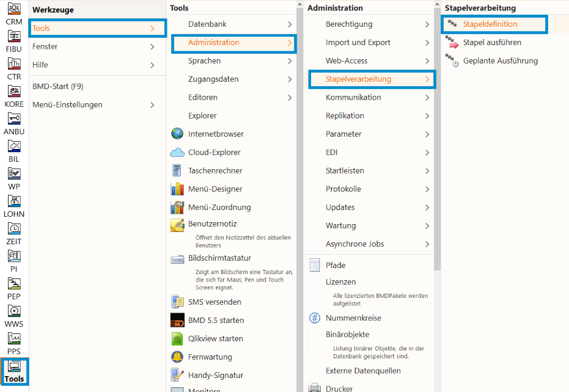Expand the Import und Export submenu
This screenshot has width=569, height=392.
coord(427,43)
